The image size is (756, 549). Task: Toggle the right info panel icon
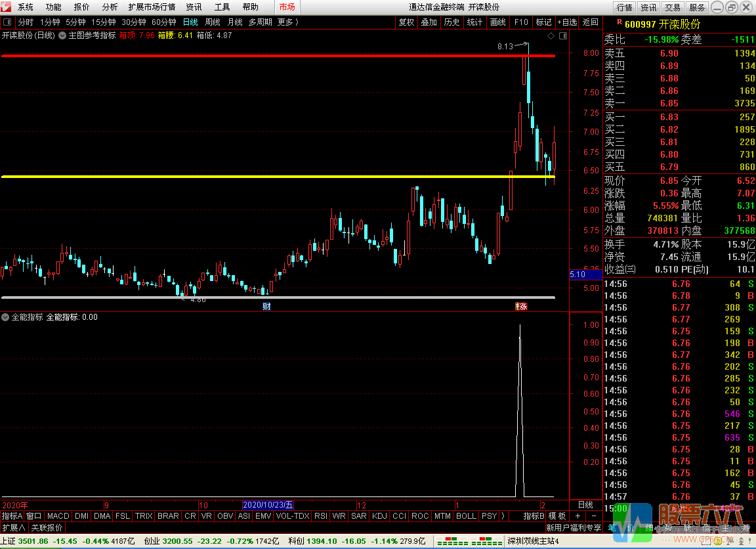coord(562,35)
